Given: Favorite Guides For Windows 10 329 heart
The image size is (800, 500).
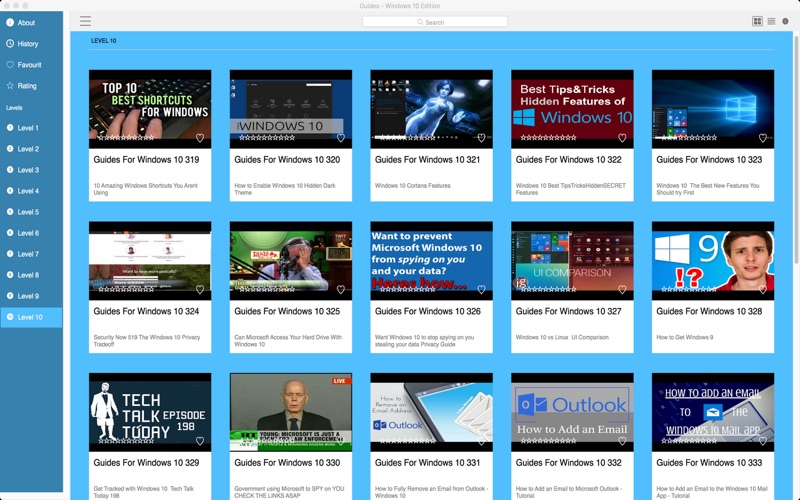Looking at the screenshot, I should (x=200, y=441).
